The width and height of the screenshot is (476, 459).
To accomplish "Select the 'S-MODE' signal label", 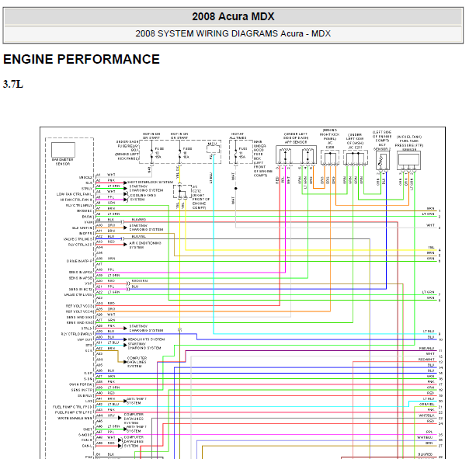I will [x=85, y=435].
